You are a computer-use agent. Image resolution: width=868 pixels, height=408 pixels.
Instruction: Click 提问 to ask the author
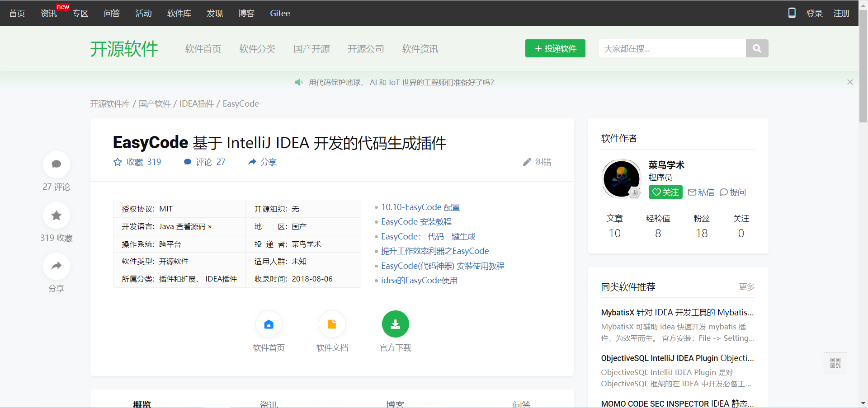733,192
